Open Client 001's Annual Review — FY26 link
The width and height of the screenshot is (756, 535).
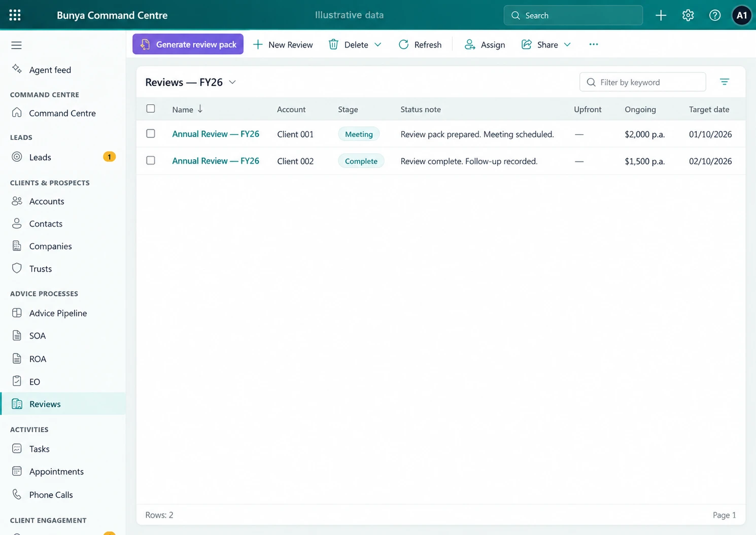click(x=216, y=134)
